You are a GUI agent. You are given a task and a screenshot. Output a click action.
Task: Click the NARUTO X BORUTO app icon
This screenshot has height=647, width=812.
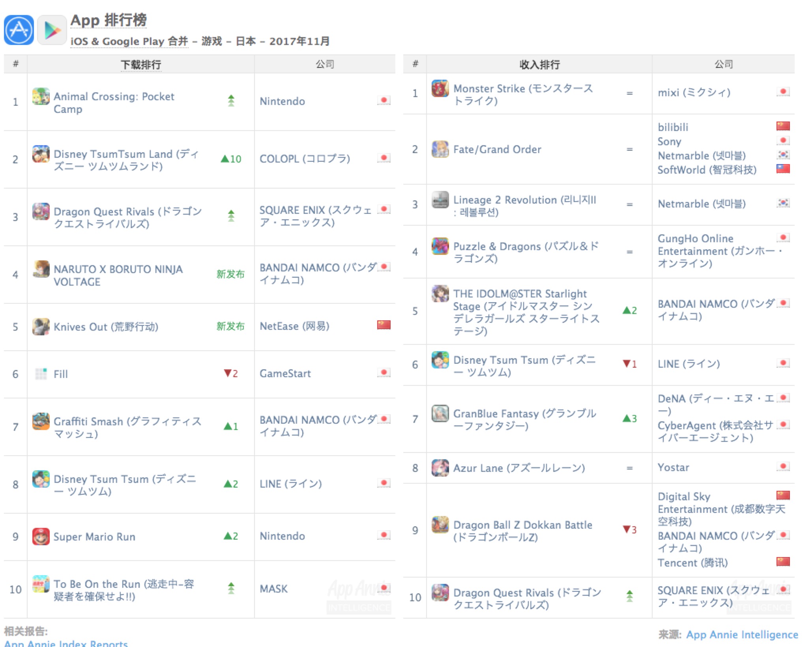pos(41,269)
